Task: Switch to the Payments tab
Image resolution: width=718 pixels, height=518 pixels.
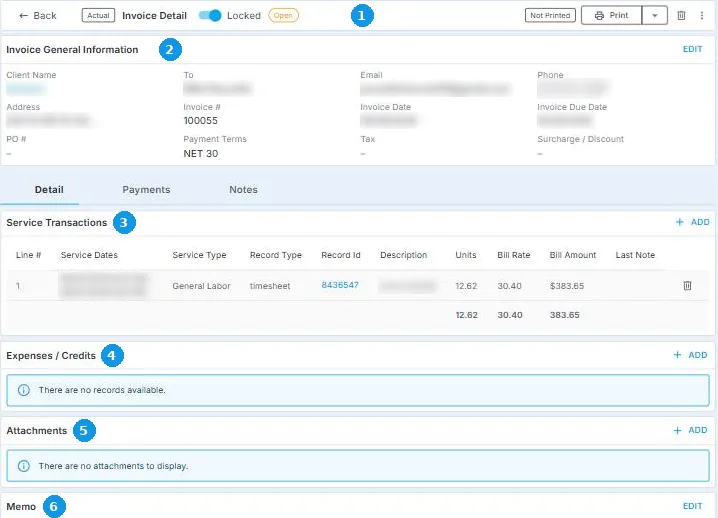Action: tap(146, 190)
